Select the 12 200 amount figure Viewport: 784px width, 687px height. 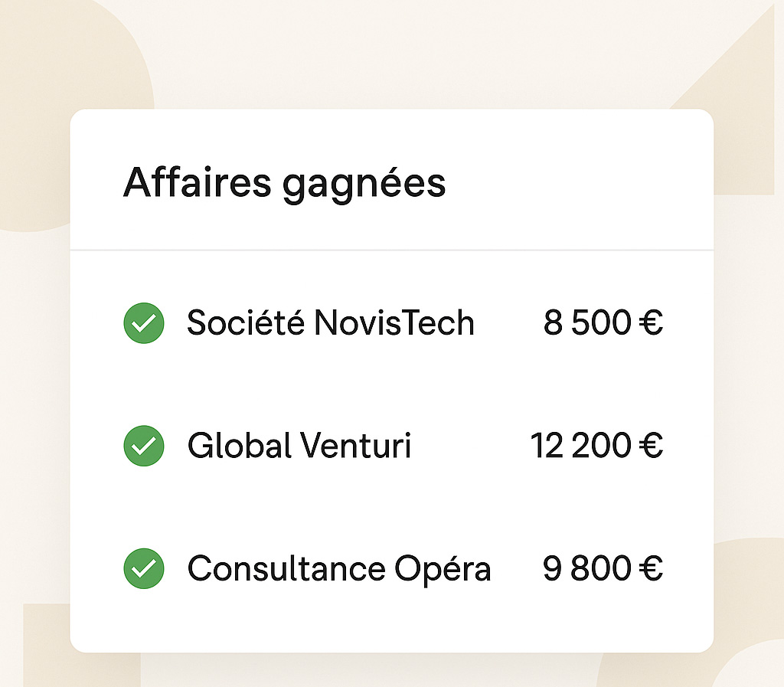[x=580, y=446]
